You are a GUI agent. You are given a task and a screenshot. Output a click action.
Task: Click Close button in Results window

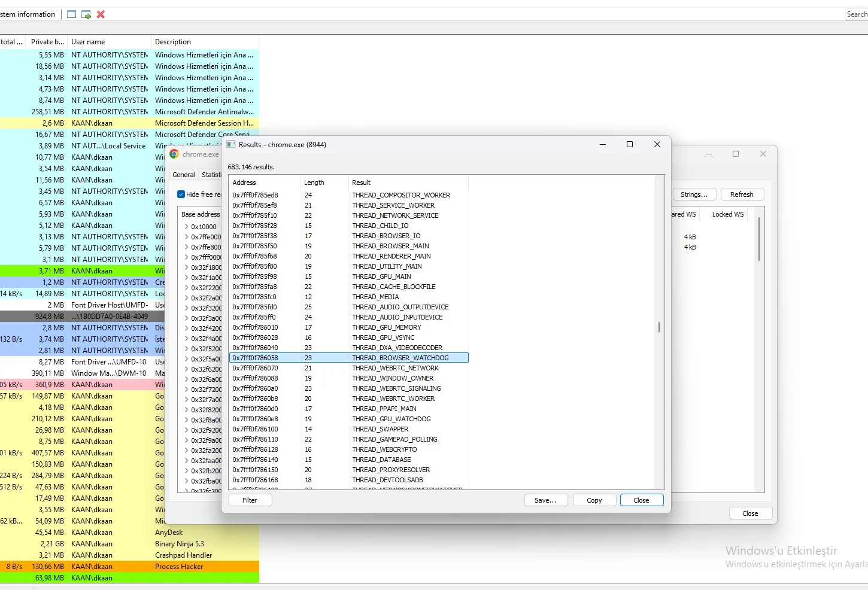641,500
